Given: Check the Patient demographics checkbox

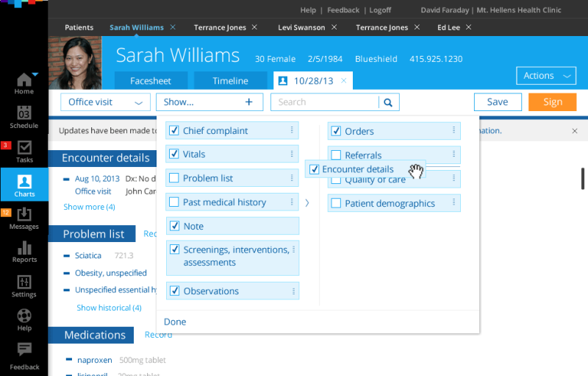Looking at the screenshot, I should pos(336,203).
